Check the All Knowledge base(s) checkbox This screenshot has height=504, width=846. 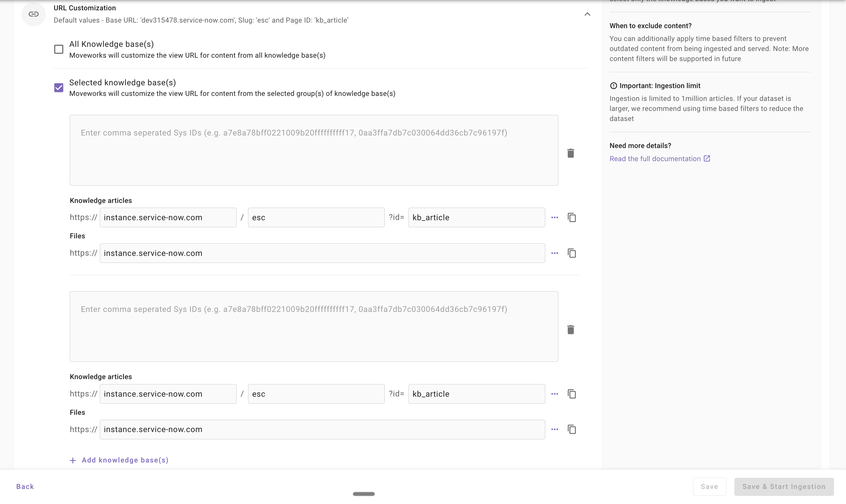point(59,49)
